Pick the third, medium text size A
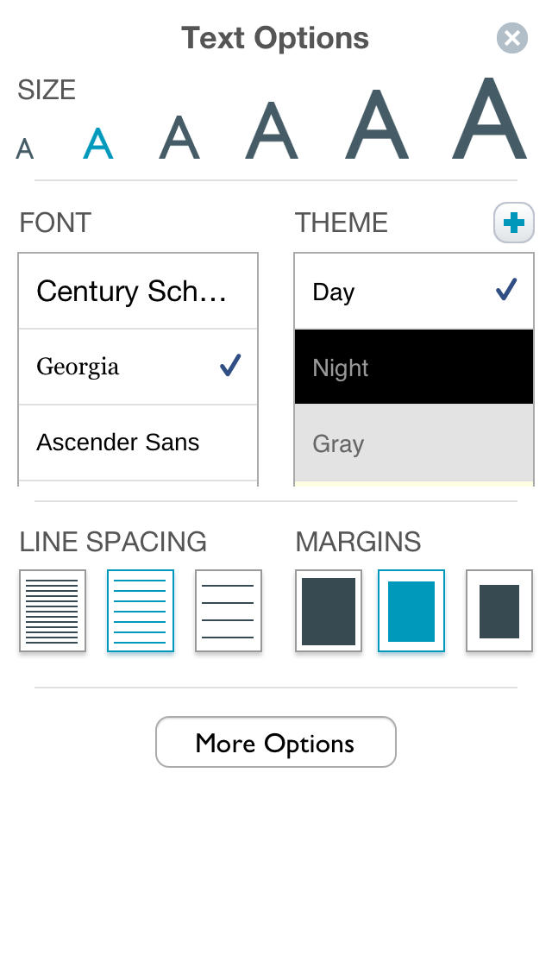552x980 pixels. click(x=179, y=138)
